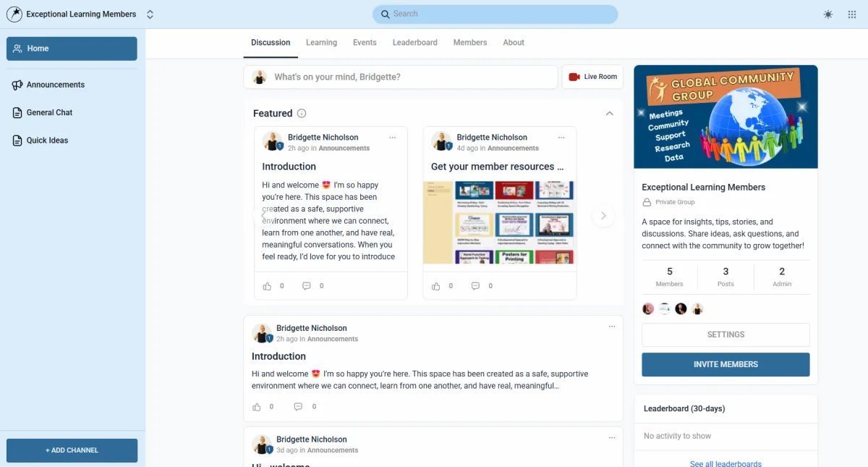
Task: Switch to the Learning tab
Action: (x=321, y=43)
